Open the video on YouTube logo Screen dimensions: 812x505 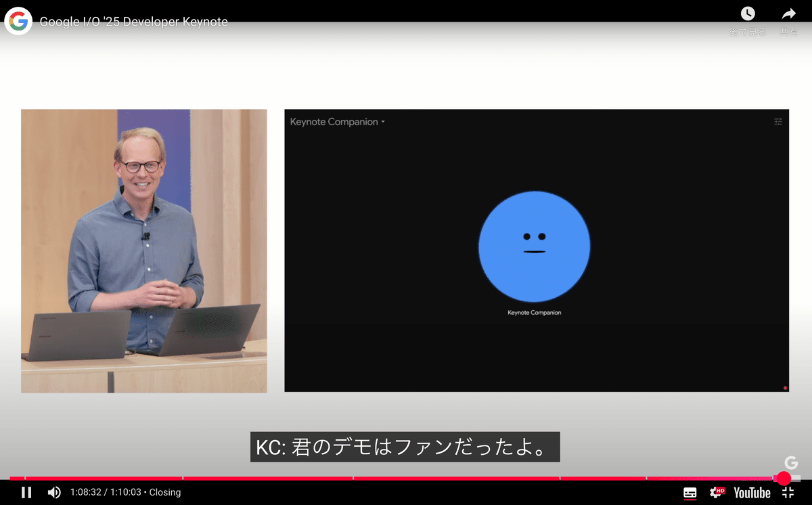(752, 492)
